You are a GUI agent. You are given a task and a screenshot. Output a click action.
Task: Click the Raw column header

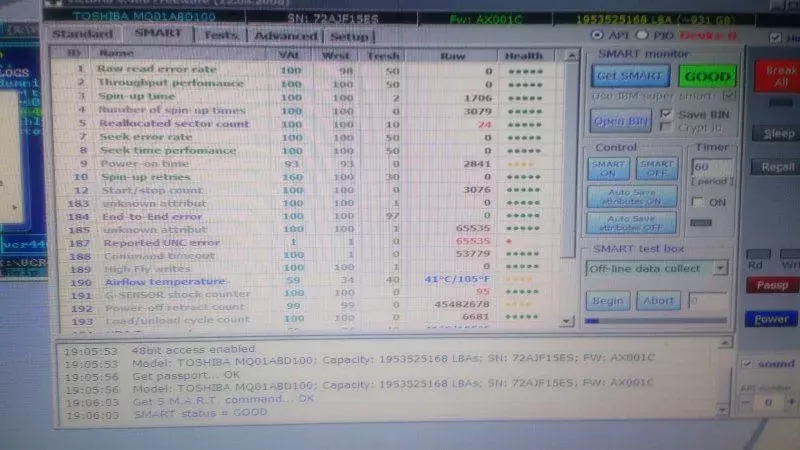pos(453,56)
